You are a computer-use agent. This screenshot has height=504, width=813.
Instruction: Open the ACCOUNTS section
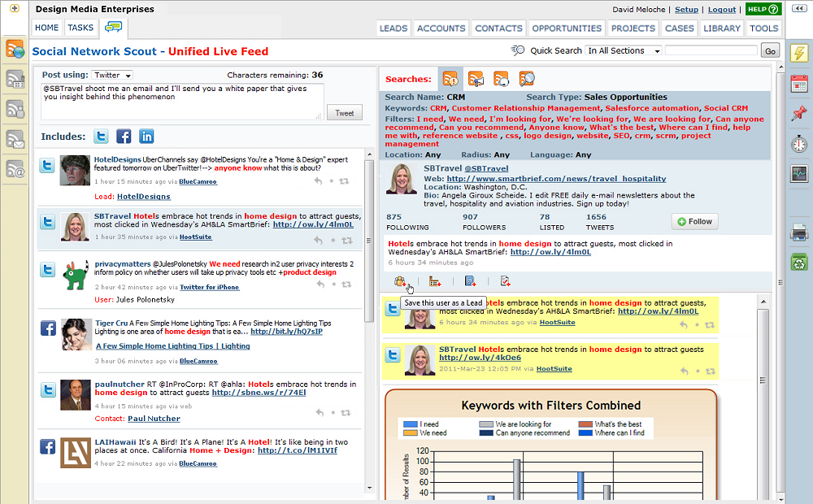click(441, 28)
